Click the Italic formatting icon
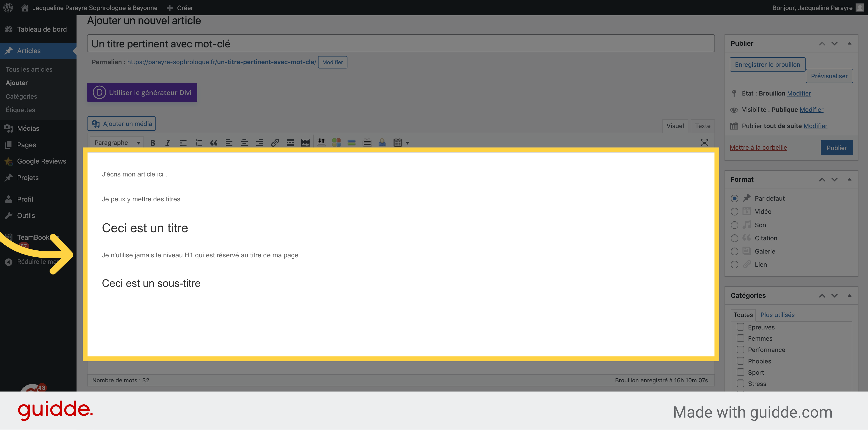This screenshot has width=868, height=430. tap(167, 143)
